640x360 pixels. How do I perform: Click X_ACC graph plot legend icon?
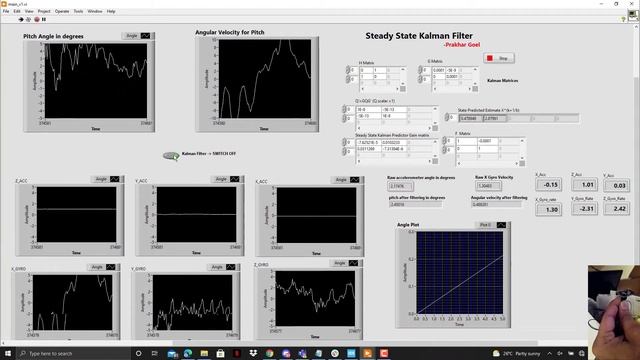point(355,180)
